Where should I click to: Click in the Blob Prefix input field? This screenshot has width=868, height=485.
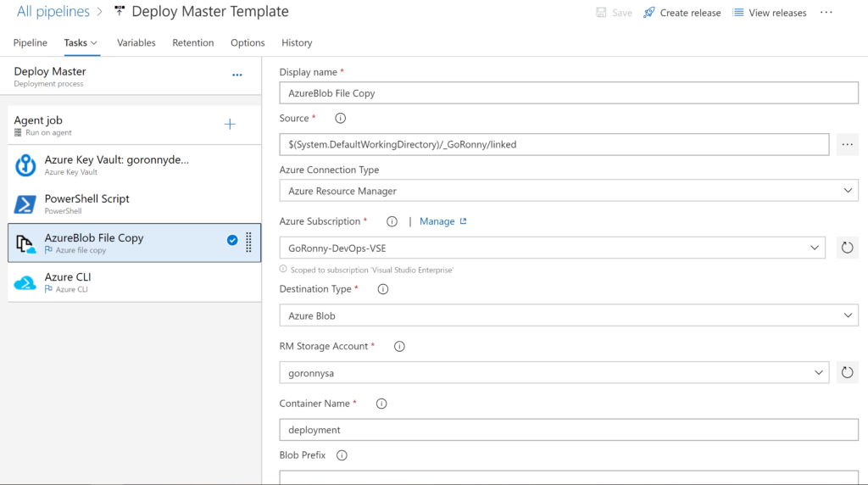tap(569, 477)
